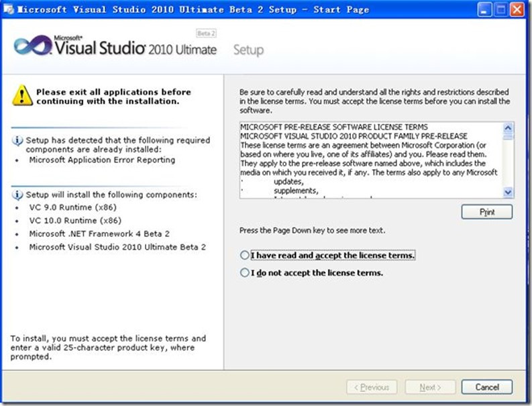Click the license scrollbar down arrow
The width and height of the screenshot is (532, 406).
(x=508, y=192)
